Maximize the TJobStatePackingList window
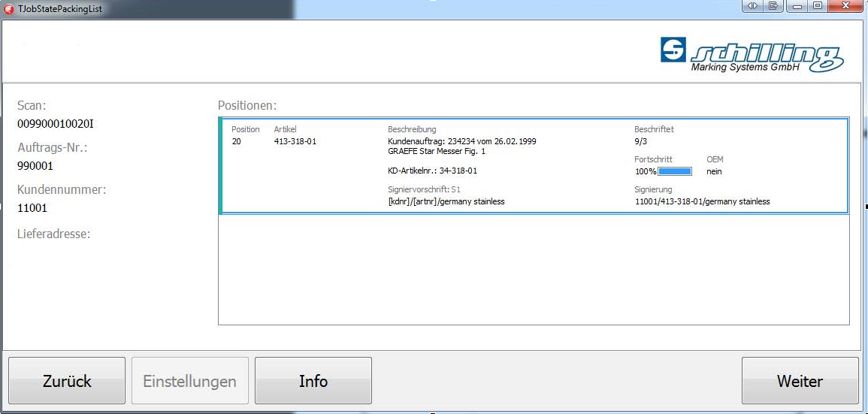Screen dimensions: 868x414 pos(818,7)
